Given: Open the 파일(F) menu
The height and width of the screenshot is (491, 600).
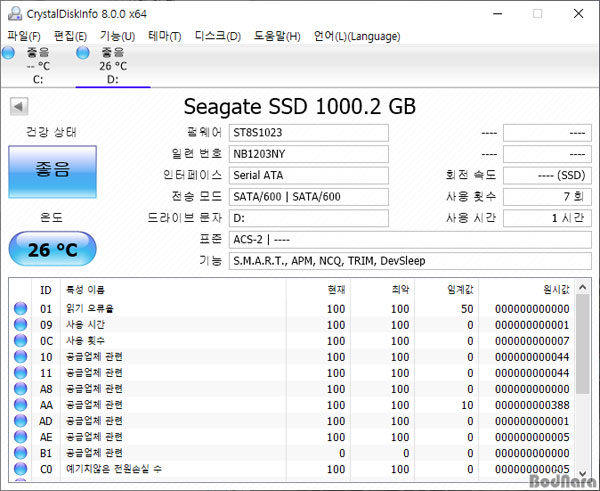Looking at the screenshot, I should (x=24, y=36).
